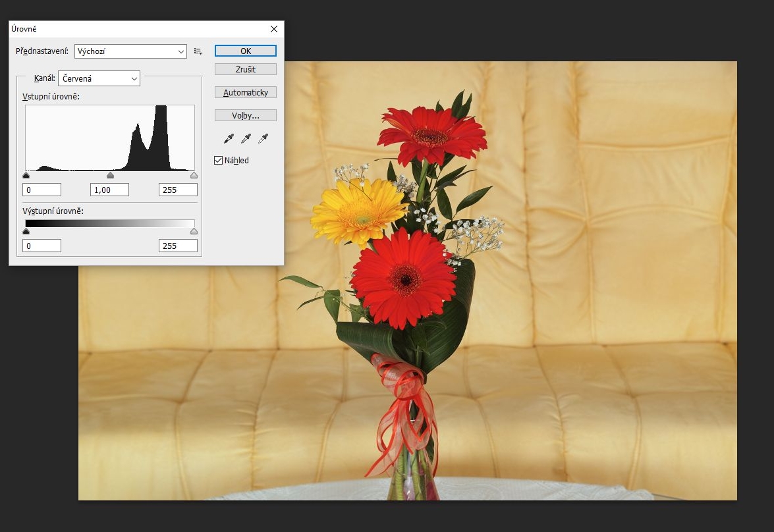Open the Přednastavení preset dropdown
Image resolution: width=774 pixels, height=532 pixels.
click(130, 51)
